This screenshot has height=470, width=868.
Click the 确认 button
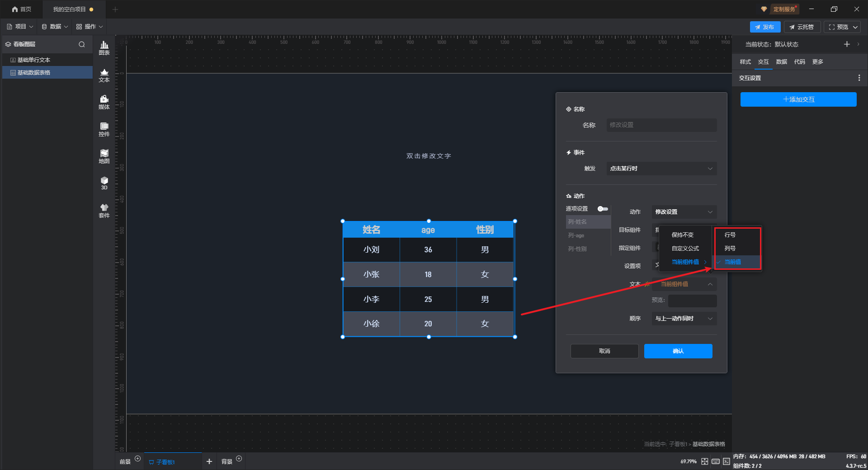click(x=678, y=351)
